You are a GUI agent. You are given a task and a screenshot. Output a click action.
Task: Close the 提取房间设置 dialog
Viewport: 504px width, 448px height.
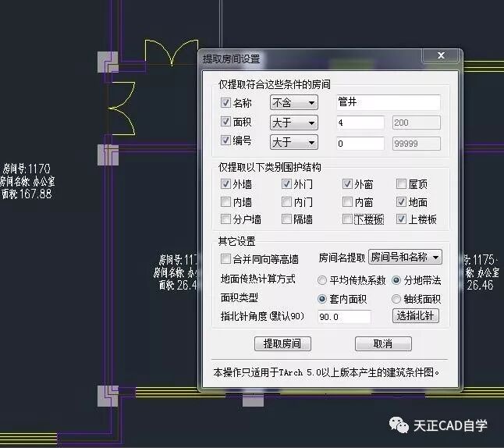coord(441,56)
